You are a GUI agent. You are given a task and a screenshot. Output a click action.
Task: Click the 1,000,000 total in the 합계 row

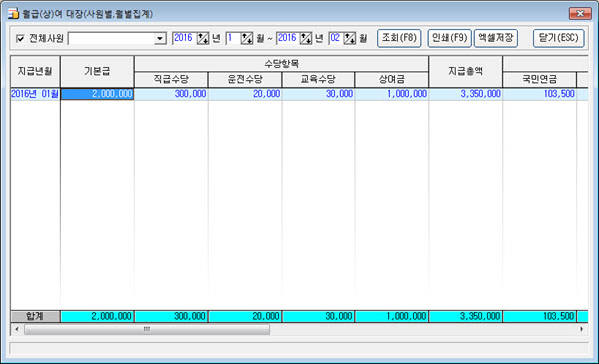coord(392,317)
